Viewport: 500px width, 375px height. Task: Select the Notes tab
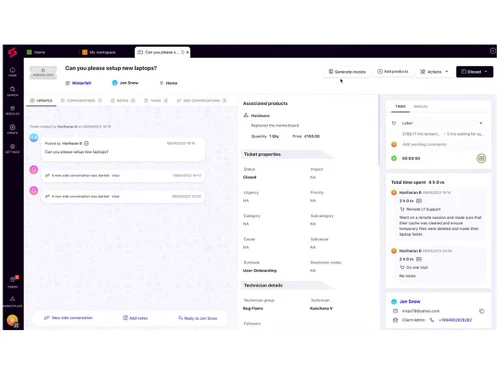click(122, 101)
